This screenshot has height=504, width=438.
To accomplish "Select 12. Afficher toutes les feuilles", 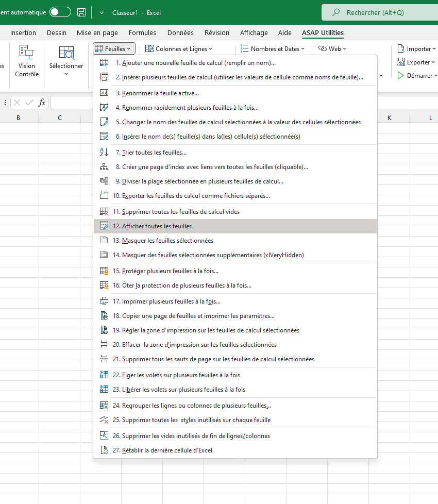I will 235,226.
